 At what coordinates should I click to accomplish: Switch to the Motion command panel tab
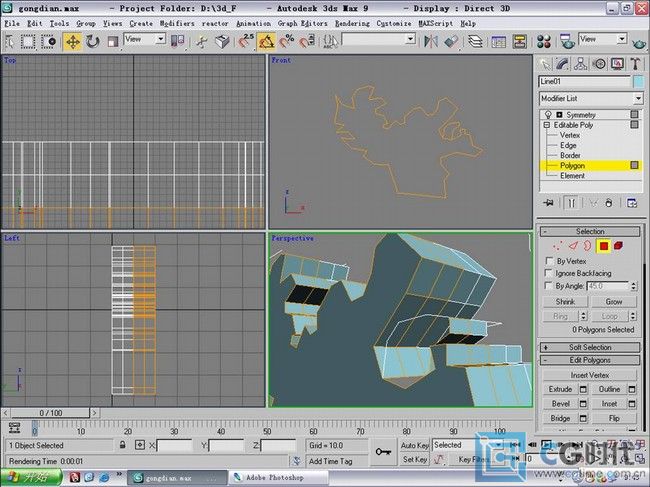click(599, 64)
